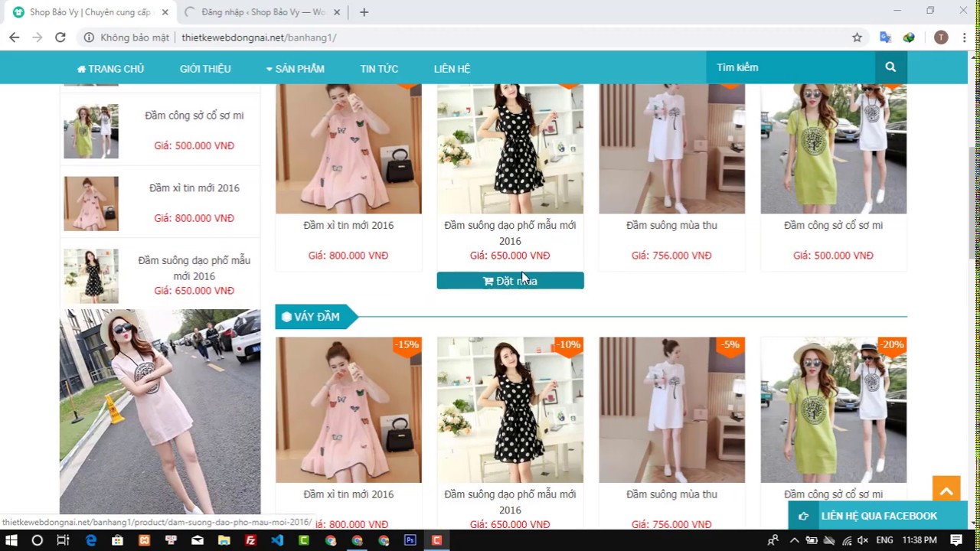The height and width of the screenshot is (551, 980).
Task: Click the Đặt mua order button
Action: pos(510,281)
